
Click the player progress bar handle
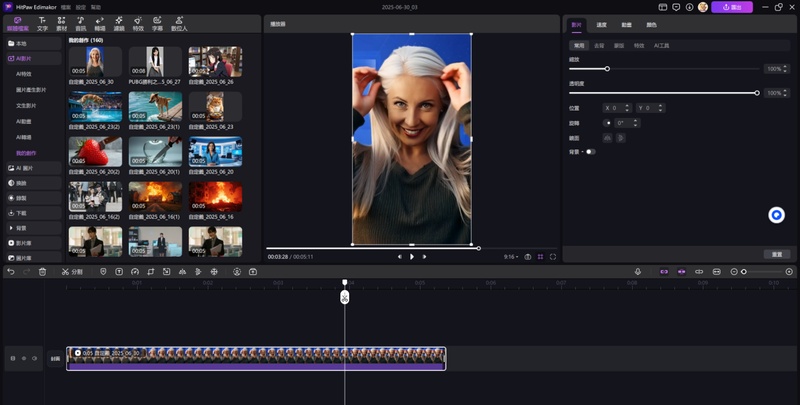pyautogui.click(x=479, y=248)
